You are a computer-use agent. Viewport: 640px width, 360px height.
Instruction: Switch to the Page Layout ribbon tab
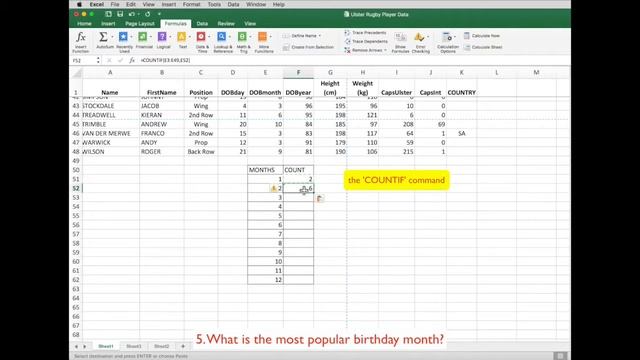click(140, 24)
